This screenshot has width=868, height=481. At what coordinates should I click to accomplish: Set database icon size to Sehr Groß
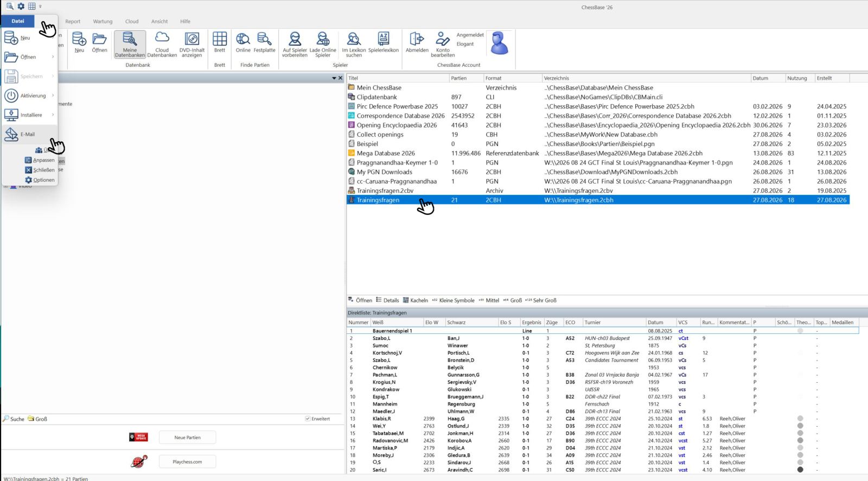click(541, 300)
